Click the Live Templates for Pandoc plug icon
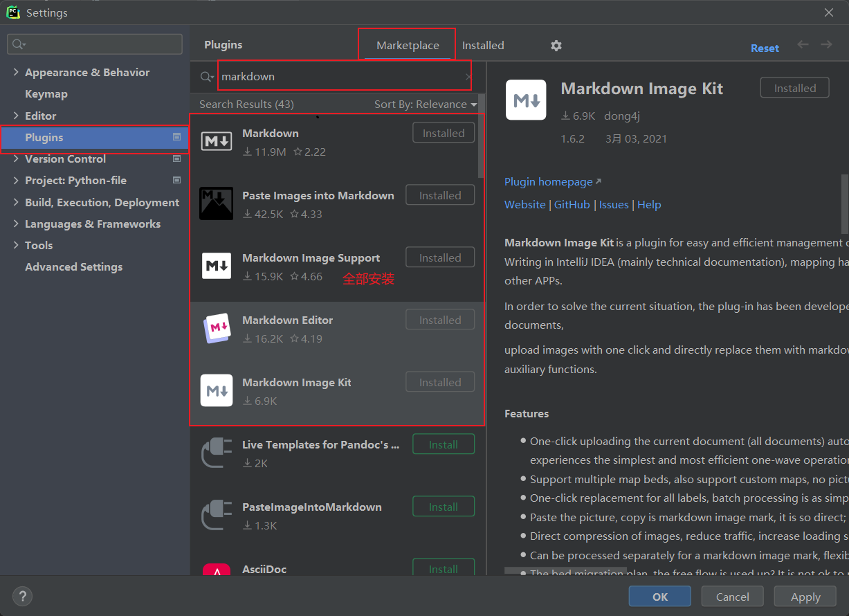 pyautogui.click(x=216, y=453)
